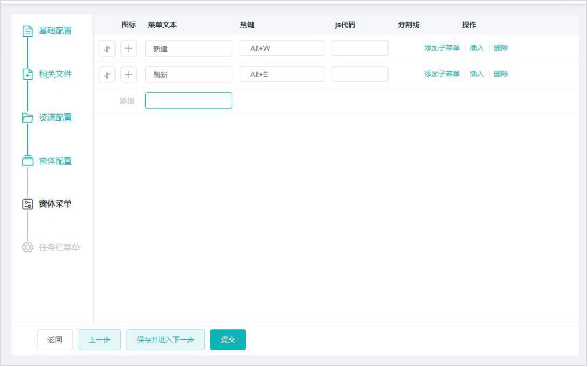Image resolution: width=588 pixels, height=367 pixels.
Task: Click the 基础配置 document step icon
Action: pyautogui.click(x=28, y=31)
